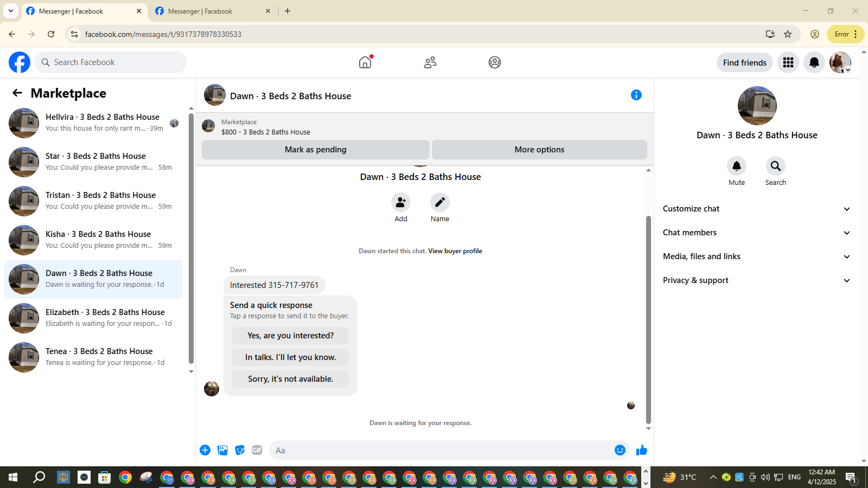Open Dawn chat header avatar thumbnail
This screenshot has height=488, width=868.
215,95
